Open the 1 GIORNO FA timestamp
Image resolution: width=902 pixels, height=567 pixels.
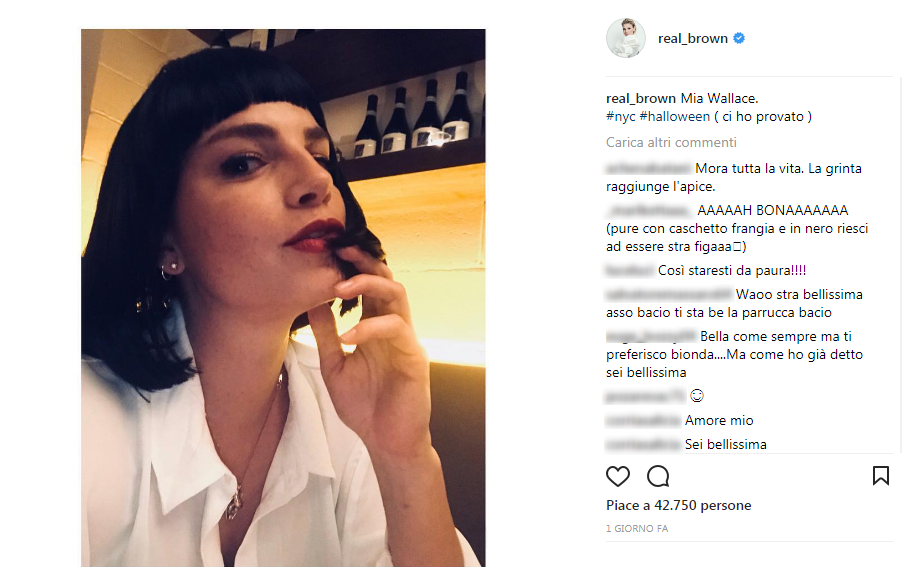(637, 528)
